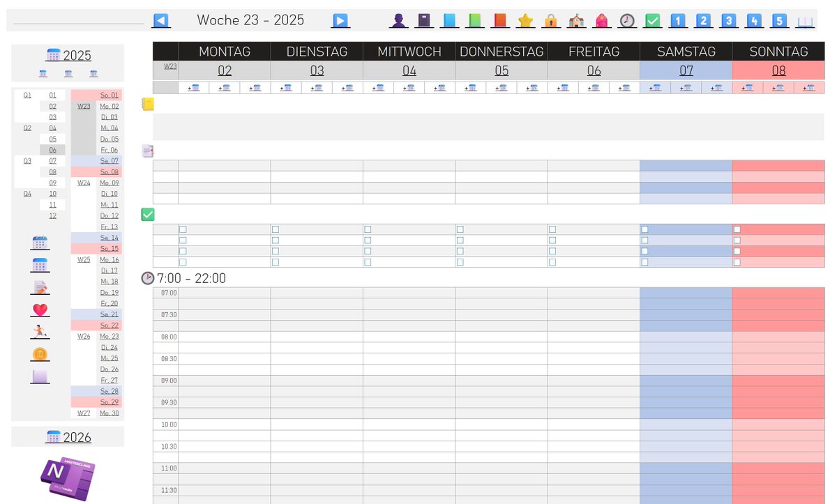Go to the previous week with the left arrow

point(161,20)
